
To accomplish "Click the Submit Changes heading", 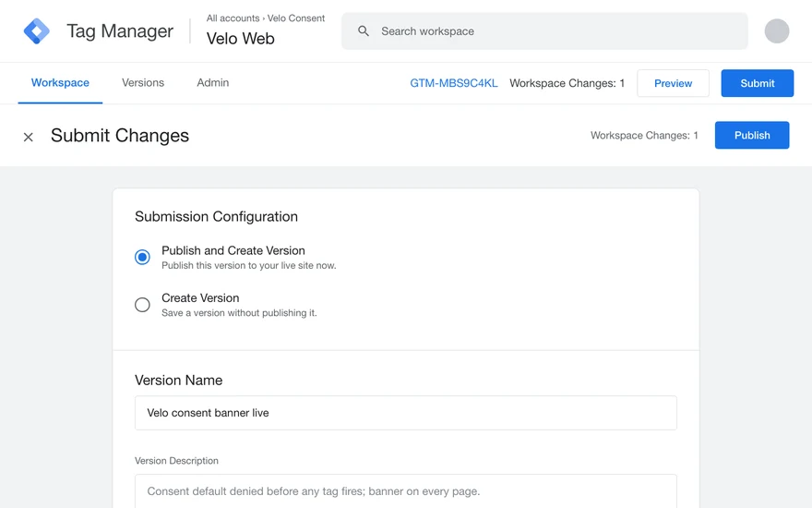I will coord(120,136).
